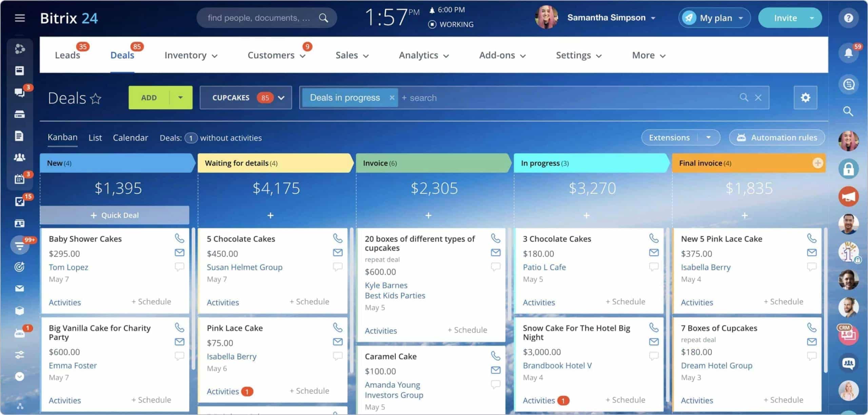The width and height of the screenshot is (868, 415).
Task: Open the CUPCAKES pipeline dropdown
Action: pos(246,98)
